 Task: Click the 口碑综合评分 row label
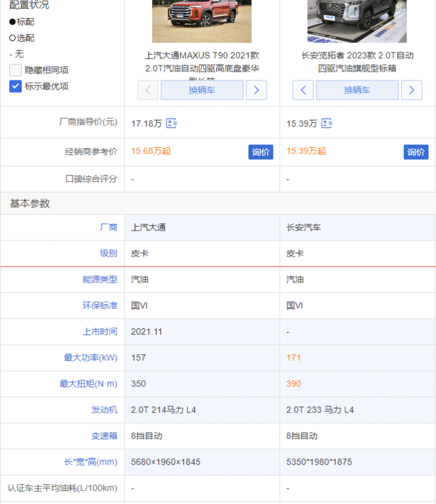tap(91, 179)
